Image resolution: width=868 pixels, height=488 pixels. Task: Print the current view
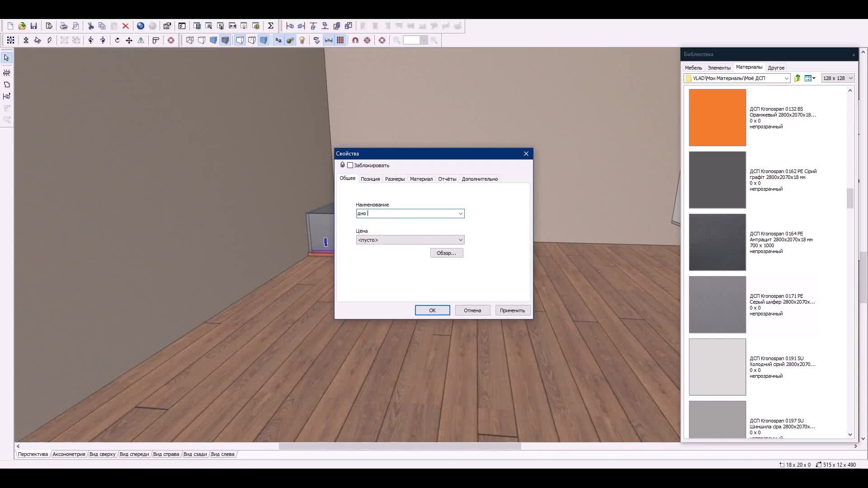click(64, 26)
